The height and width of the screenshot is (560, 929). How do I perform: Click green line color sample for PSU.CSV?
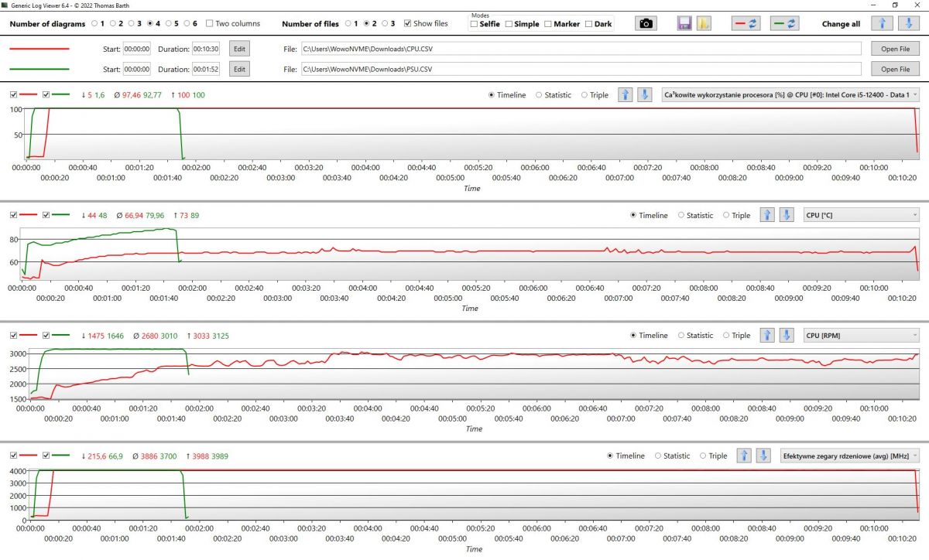point(39,69)
